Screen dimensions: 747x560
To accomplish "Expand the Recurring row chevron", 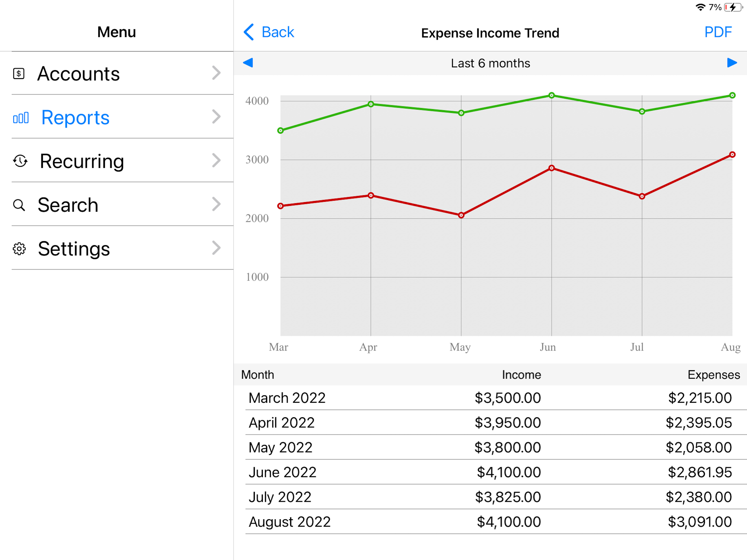I will coord(216,161).
